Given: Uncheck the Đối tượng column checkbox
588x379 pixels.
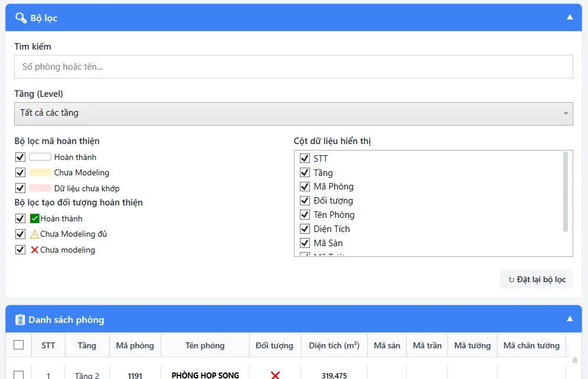Looking at the screenshot, I should [305, 201].
